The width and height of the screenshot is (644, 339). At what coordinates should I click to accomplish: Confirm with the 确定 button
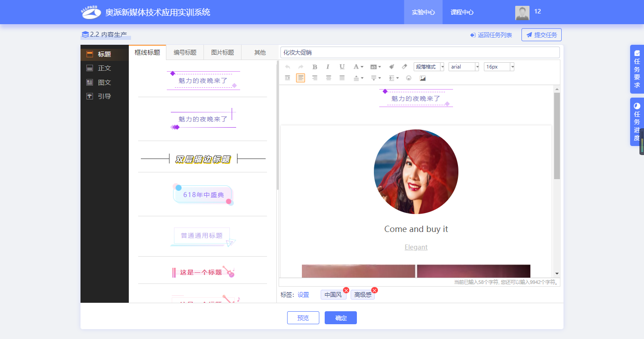(x=341, y=318)
